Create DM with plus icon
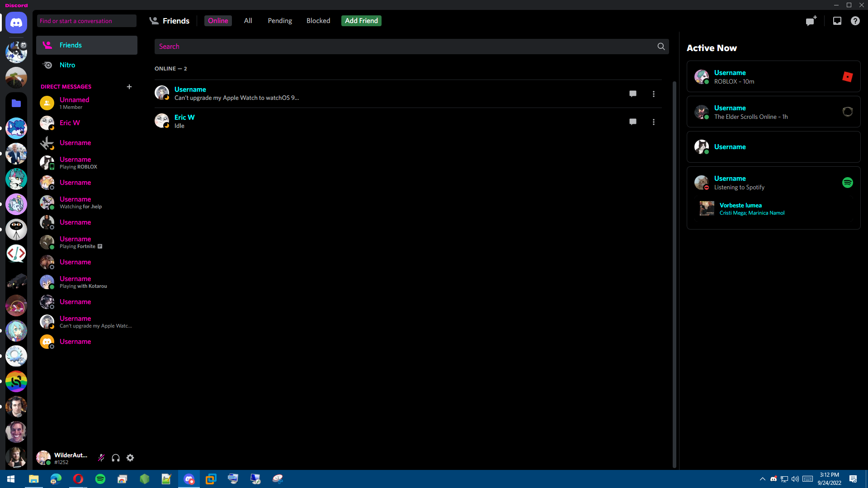Viewport: 868px width, 488px height. click(x=129, y=87)
